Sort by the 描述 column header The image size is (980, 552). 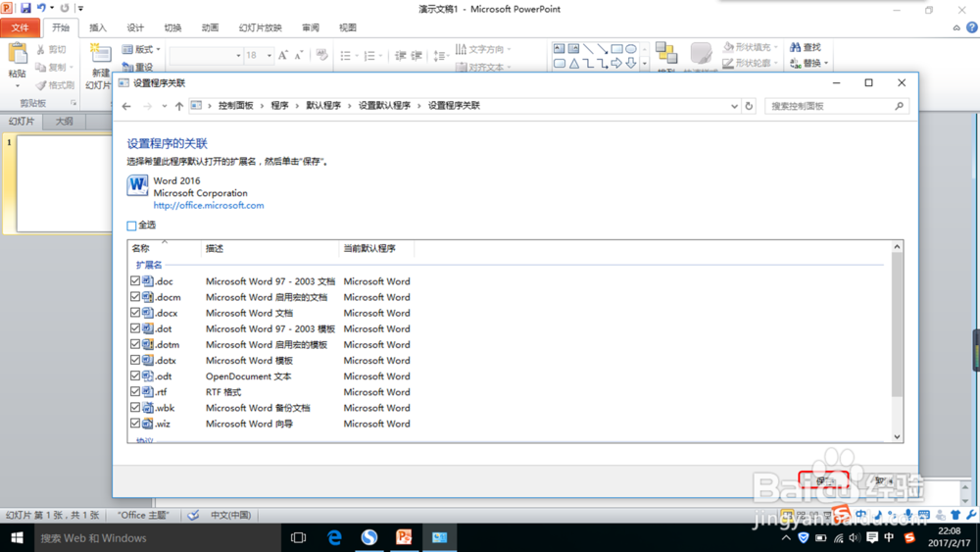click(x=270, y=248)
